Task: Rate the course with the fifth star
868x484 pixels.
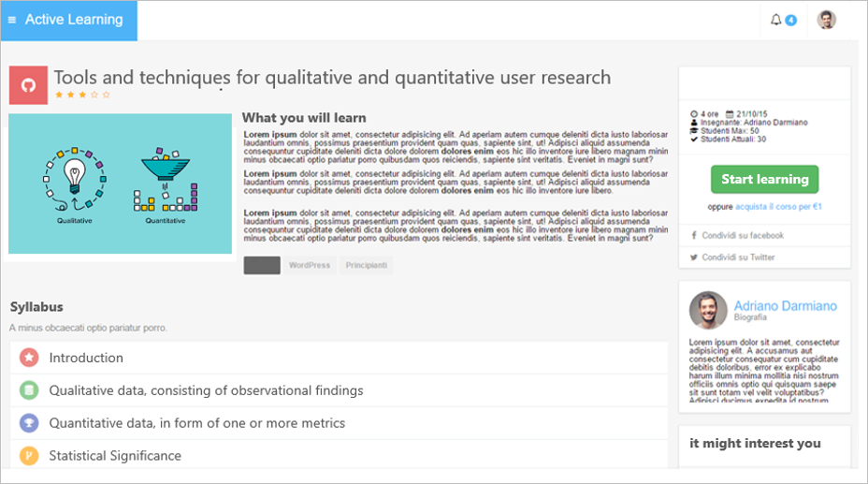Action: (x=107, y=95)
